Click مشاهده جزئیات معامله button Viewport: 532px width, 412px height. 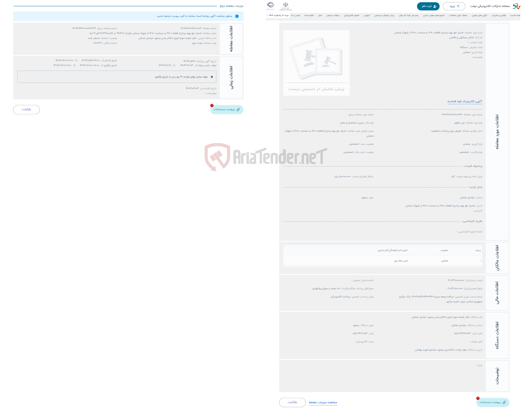point(324,402)
